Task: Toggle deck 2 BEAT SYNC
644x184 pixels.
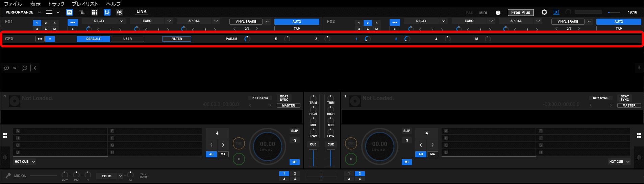Action: pyautogui.click(x=625, y=98)
